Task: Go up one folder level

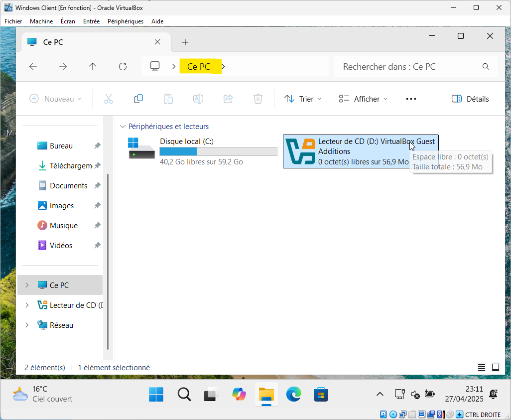Action: tap(93, 67)
